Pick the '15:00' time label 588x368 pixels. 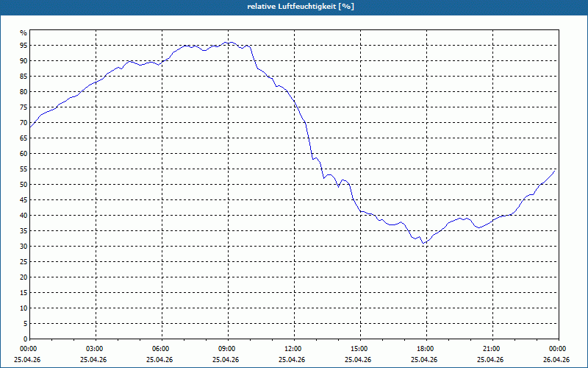click(x=359, y=349)
